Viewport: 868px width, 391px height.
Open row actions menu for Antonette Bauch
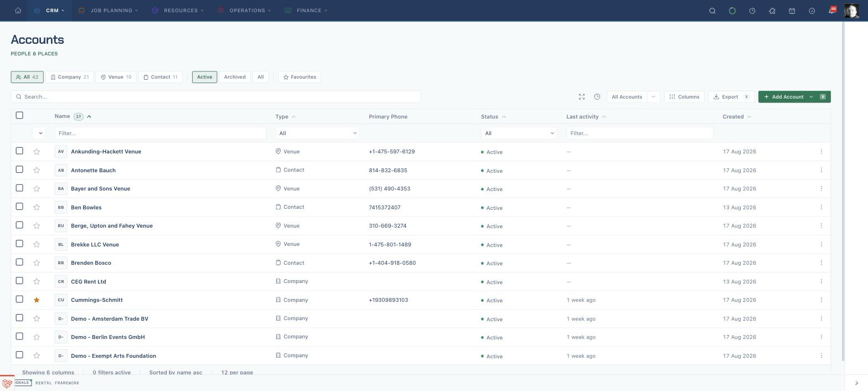click(x=821, y=170)
